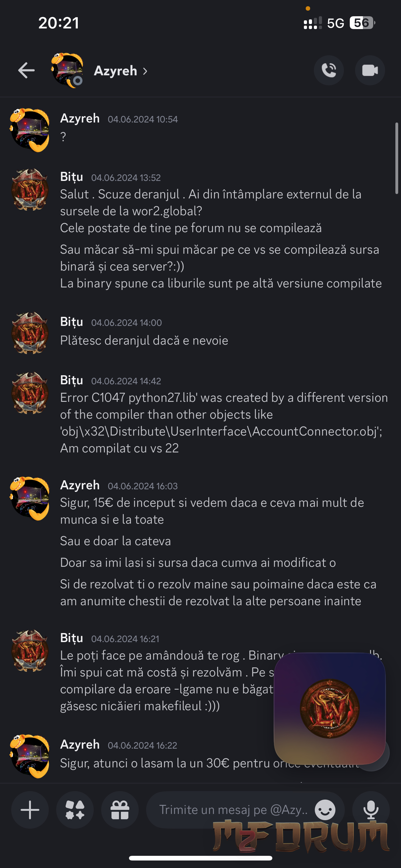Tap the floating LW picture-in-picture window
This screenshot has height=868, width=401.
pos(329,709)
